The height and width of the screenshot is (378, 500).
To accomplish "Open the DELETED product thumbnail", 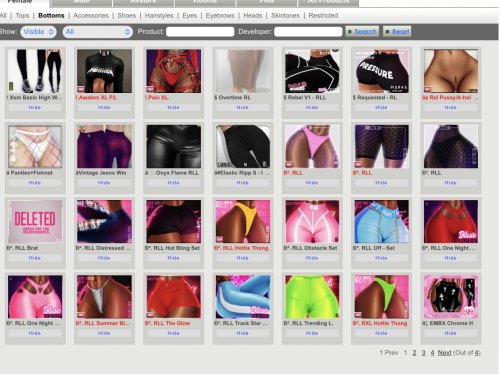I will pyautogui.click(x=35, y=222).
